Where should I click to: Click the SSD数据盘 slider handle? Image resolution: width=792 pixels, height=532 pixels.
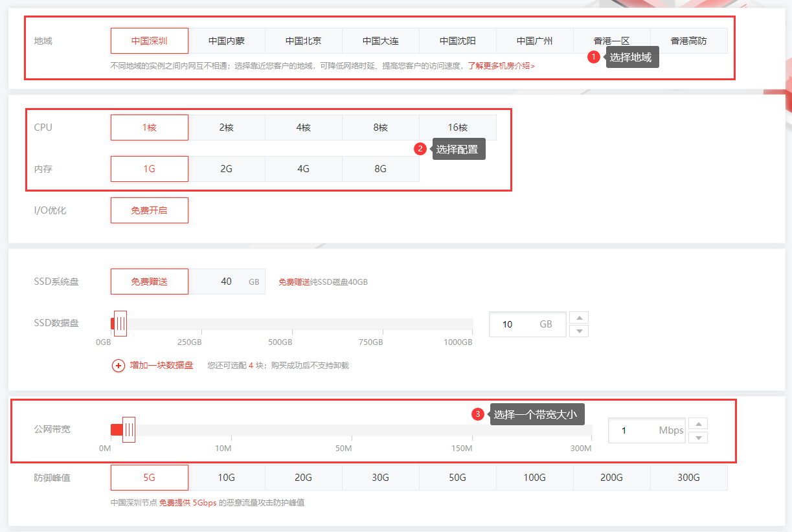pos(120,323)
